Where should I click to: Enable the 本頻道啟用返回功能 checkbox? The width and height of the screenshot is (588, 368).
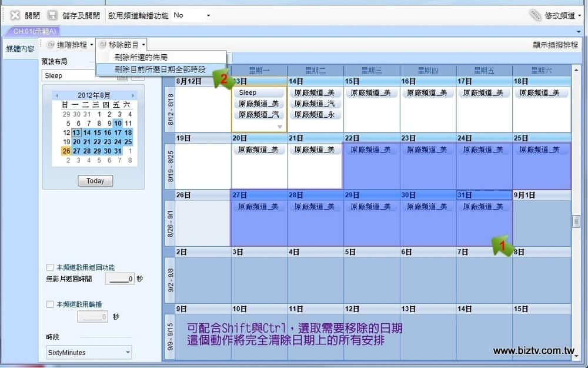point(50,267)
